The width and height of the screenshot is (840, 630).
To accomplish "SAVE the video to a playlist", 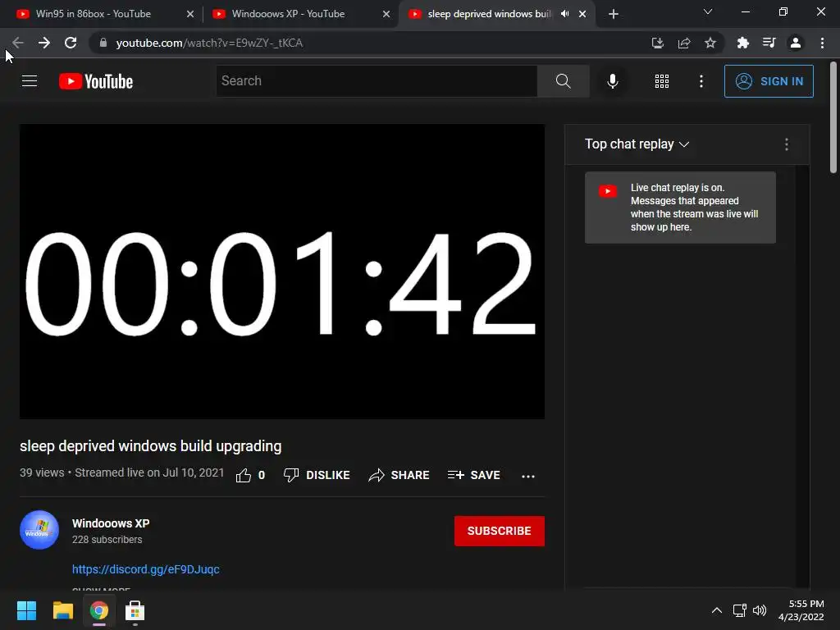I will [x=474, y=475].
